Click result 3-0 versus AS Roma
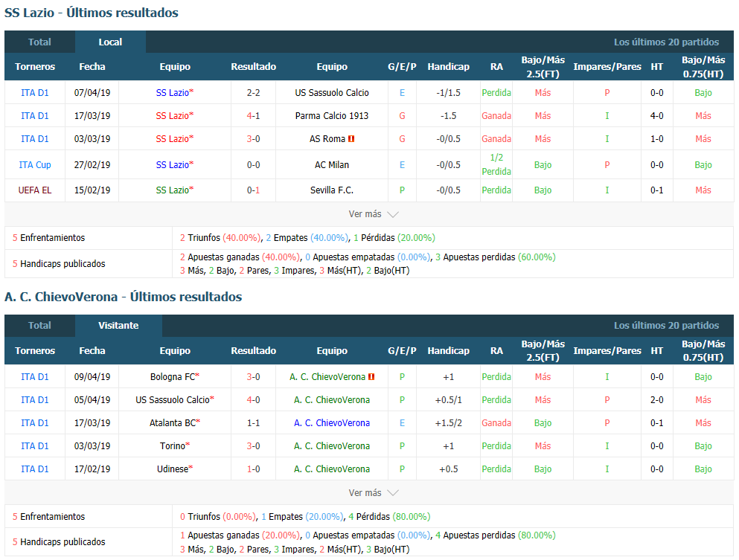The image size is (739, 560). [x=254, y=139]
